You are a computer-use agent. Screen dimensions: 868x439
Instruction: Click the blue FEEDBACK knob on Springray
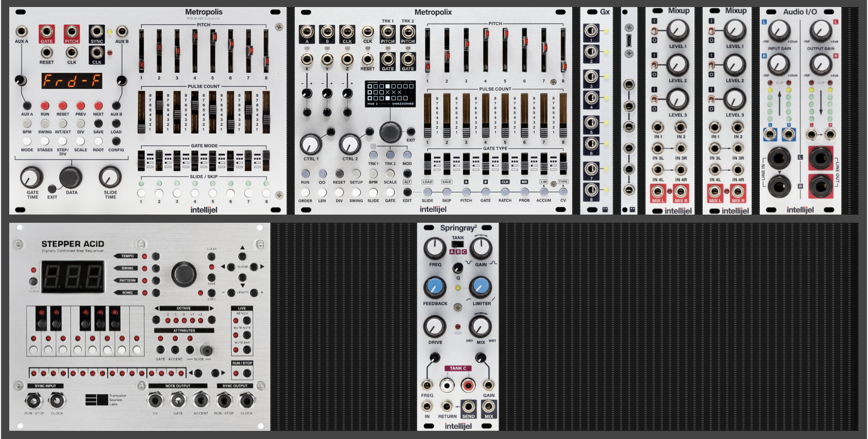click(x=435, y=287)
